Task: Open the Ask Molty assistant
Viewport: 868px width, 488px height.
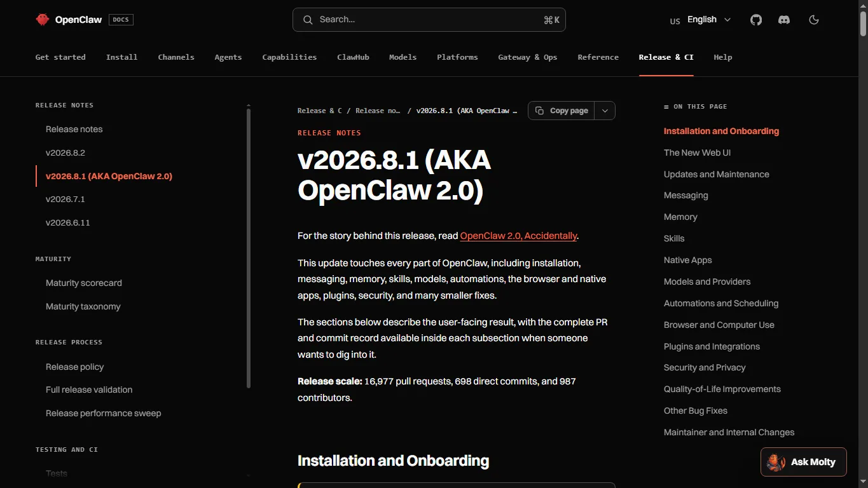Action: [804, 462]
